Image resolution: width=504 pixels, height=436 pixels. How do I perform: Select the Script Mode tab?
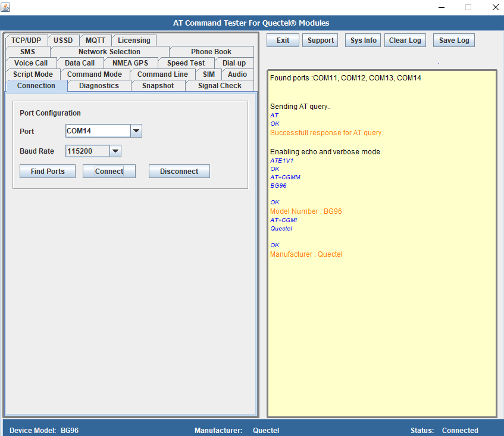coord(33,74)
